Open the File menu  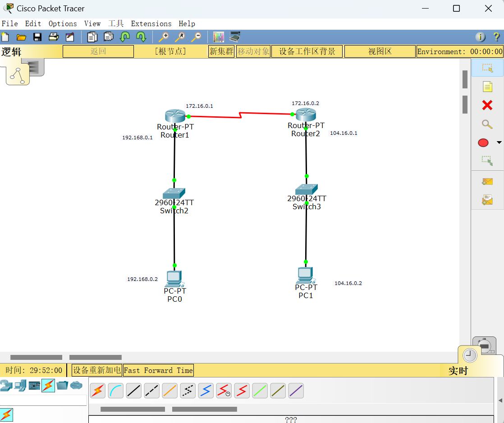point(9,24)
